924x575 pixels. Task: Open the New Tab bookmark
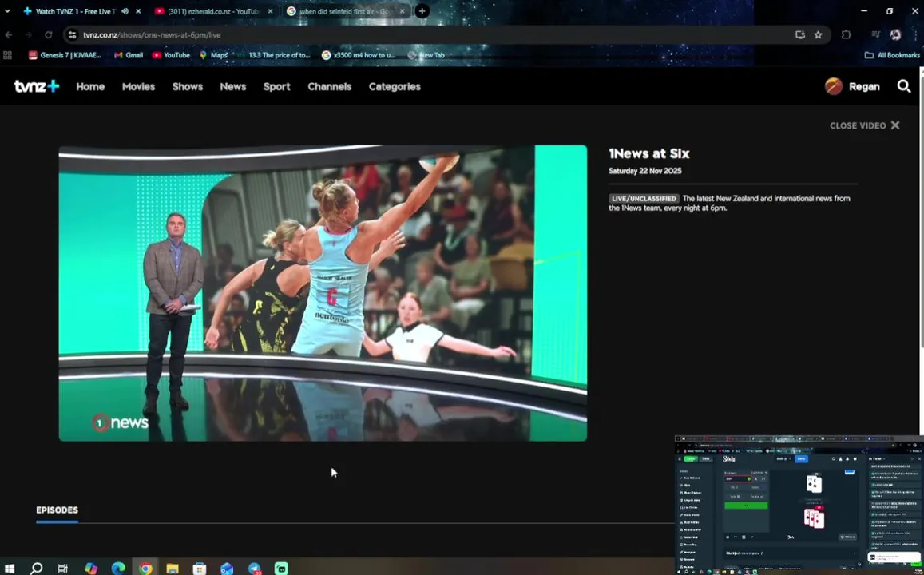point(426,55)
